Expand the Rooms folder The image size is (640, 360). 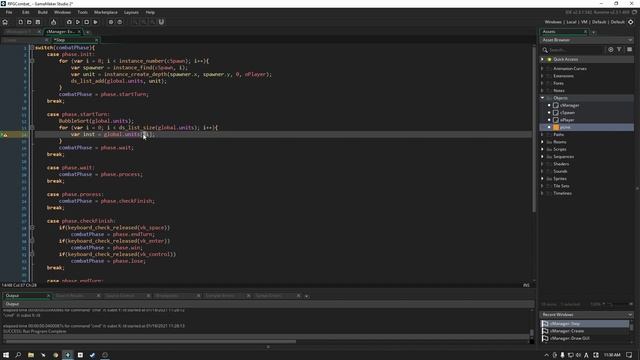542,142
